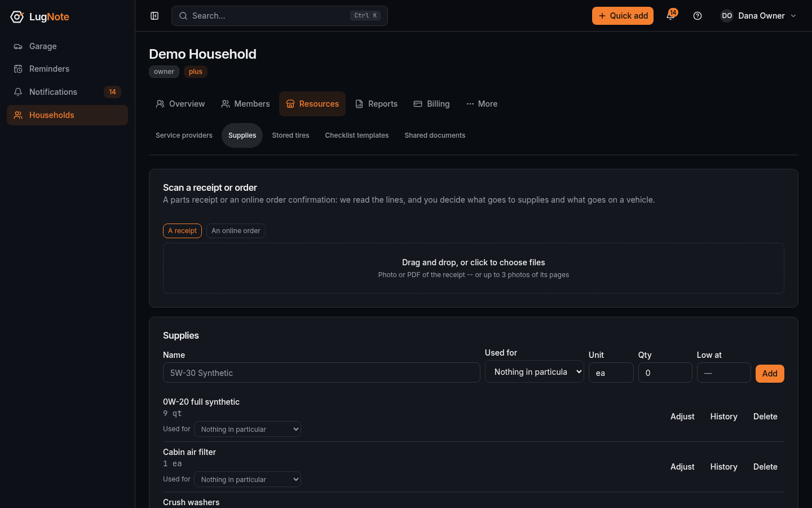The height and width of the screenshot is (508, 812).
Task: Adjust the 0W-20 full synthetic quantity
Action: (682, 417)
